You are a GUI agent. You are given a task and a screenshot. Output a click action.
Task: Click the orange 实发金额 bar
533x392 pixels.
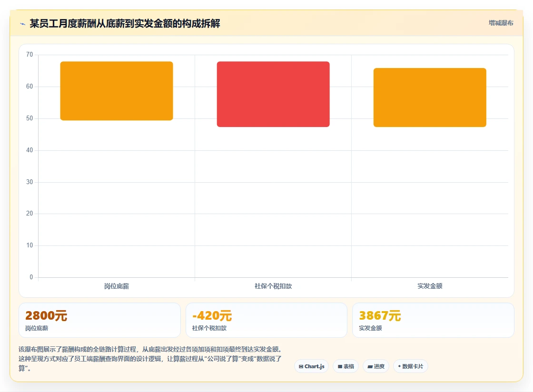tap(430, 98)
